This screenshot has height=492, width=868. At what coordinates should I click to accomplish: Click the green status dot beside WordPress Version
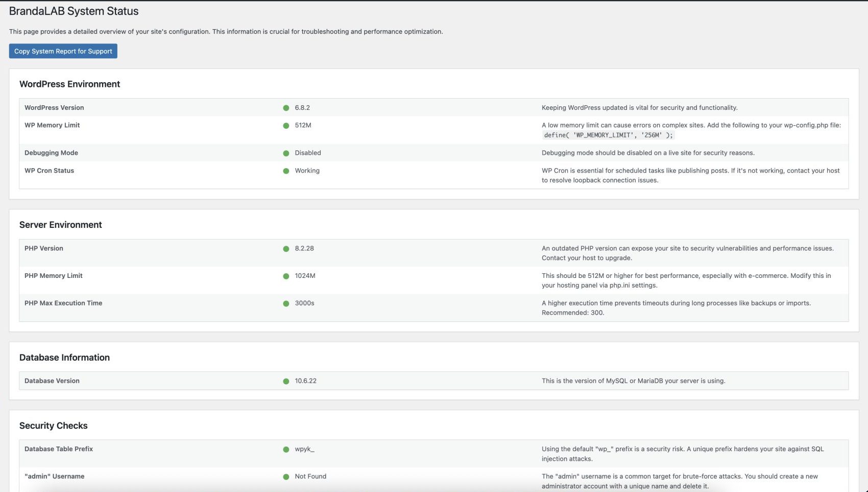(286, 108)
